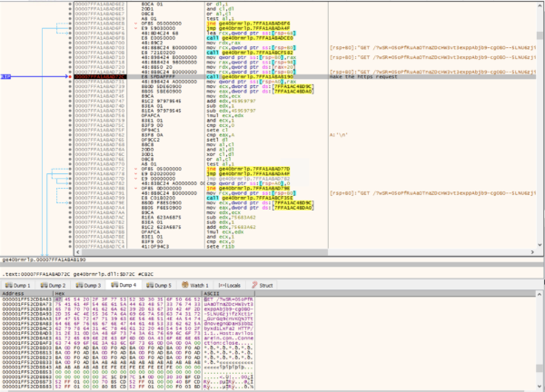The width and height of the screenshot is (545, 392).
Task: Select the call ge40brmrlp.7FFA1ABCF35E instruction
Action: point(250,198)
